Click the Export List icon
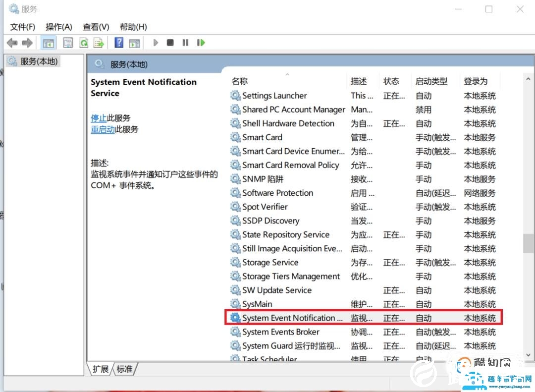Viewport: 535px width, 392px height. pos(99,43)
